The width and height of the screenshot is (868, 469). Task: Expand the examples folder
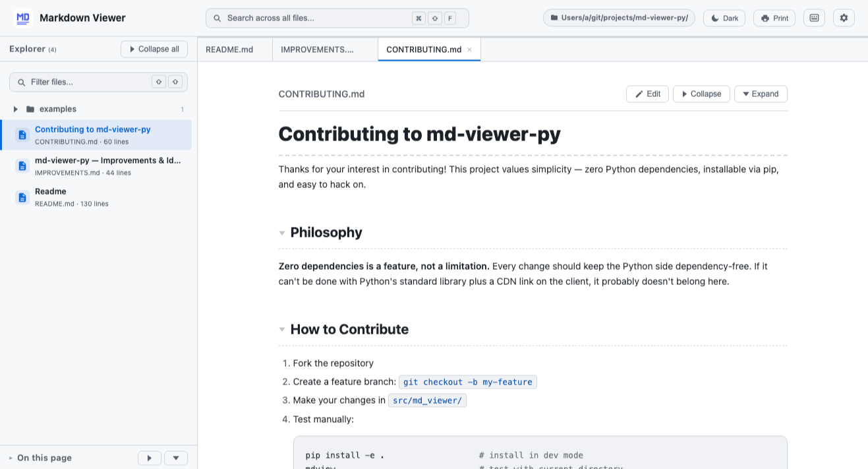click(x=15, y=109)
